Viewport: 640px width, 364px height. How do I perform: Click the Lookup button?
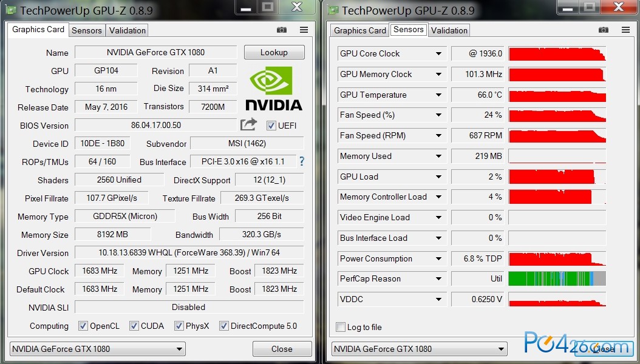[274, 52]
